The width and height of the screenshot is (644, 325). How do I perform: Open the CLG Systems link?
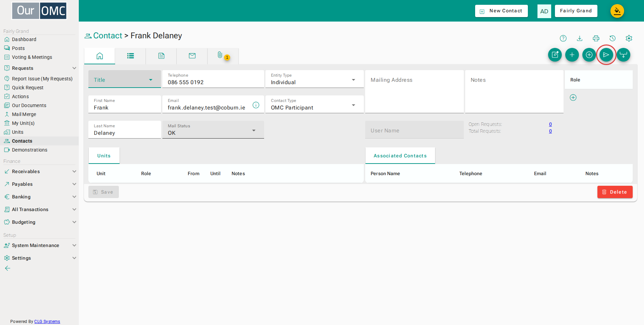47,322
